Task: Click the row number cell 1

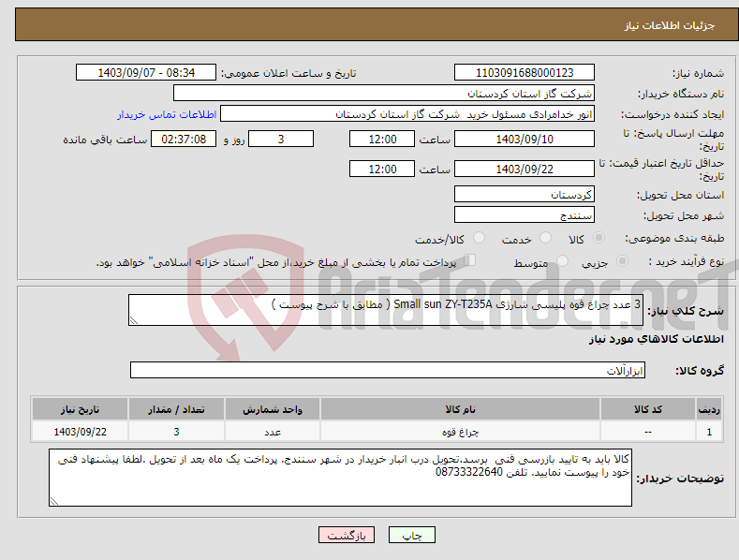Action: 709,432
